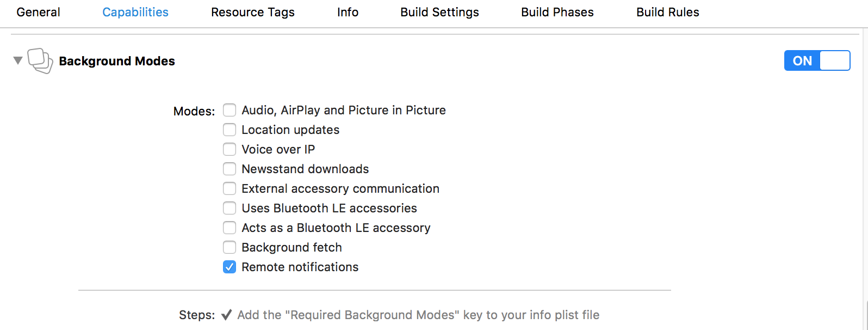The height and width of the screenshot is (330, 868).
Task: Collapse the Background Modes section triangle
Action: click(18, 60)
